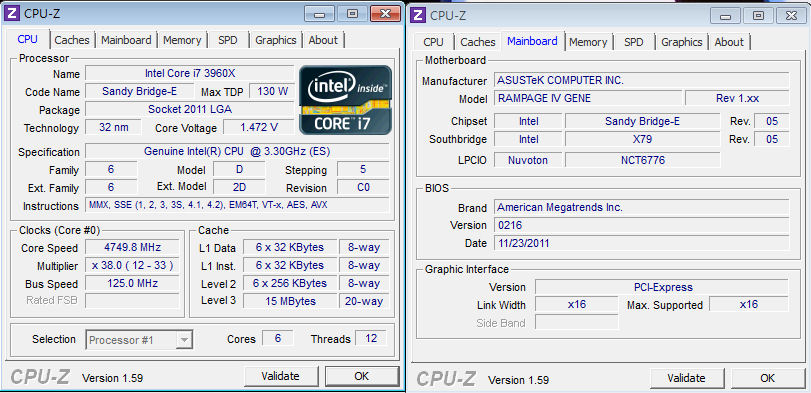Click the CPU-Z icon in right window title bar
This screenshot has height=393, width=811.
click(x=418, y=16)
